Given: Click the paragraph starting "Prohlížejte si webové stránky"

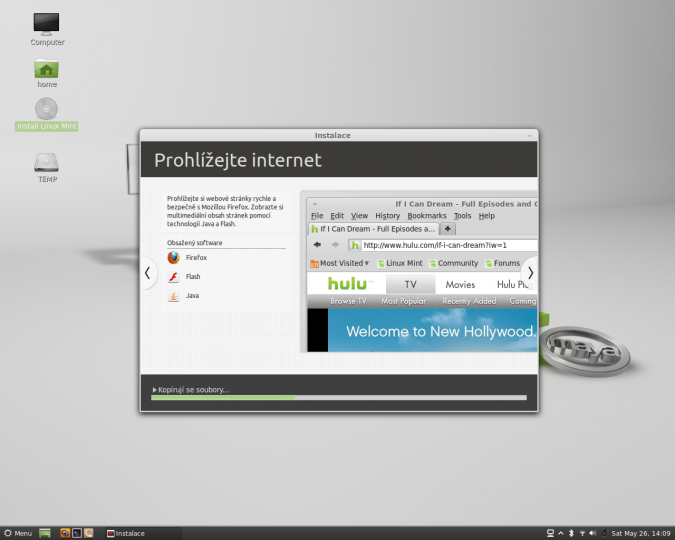Looking at the screenshot, I should [x=225, y=211].
